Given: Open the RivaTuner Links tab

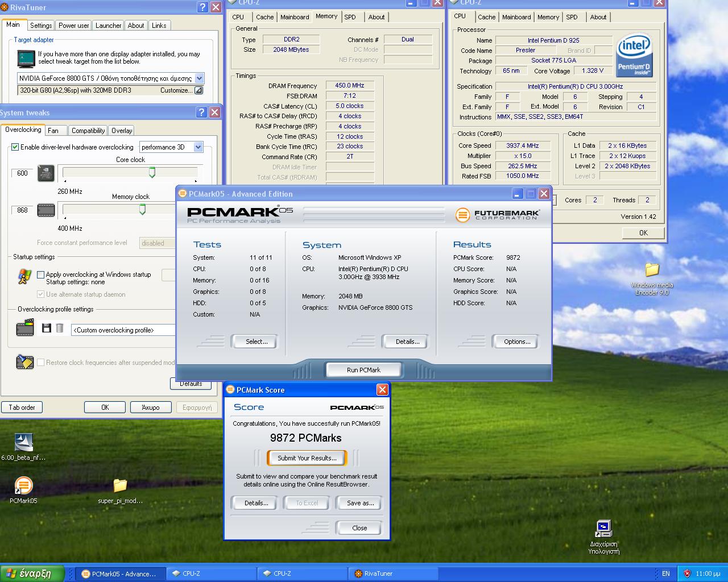Looking at the screenshot, I should pyautogui.click(x=159, y=25).
